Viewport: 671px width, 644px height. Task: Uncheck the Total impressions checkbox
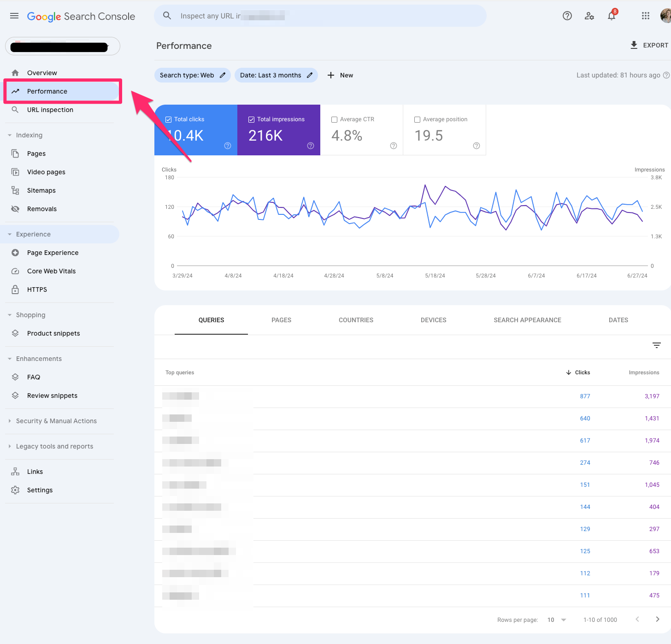(251, 119)
